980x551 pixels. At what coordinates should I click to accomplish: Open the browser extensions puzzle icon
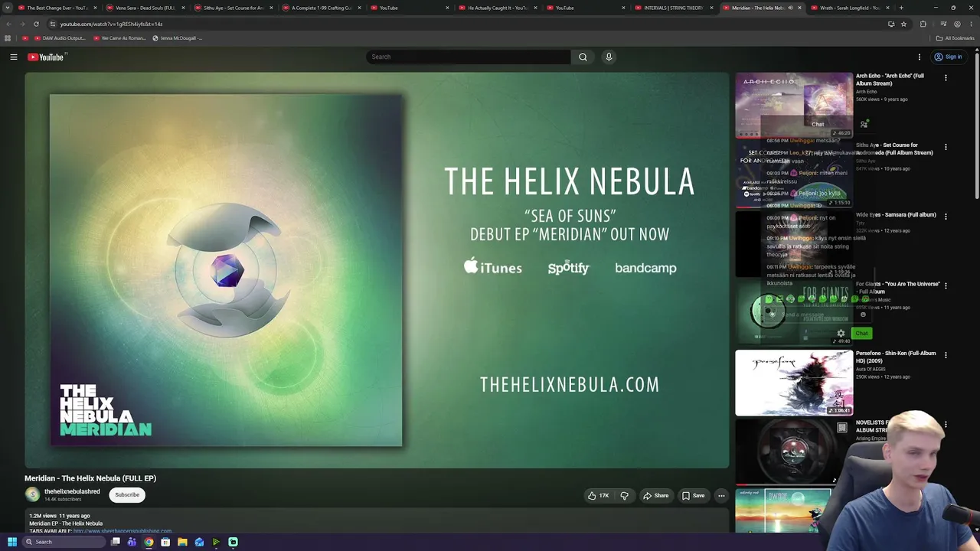pos(923,24)
